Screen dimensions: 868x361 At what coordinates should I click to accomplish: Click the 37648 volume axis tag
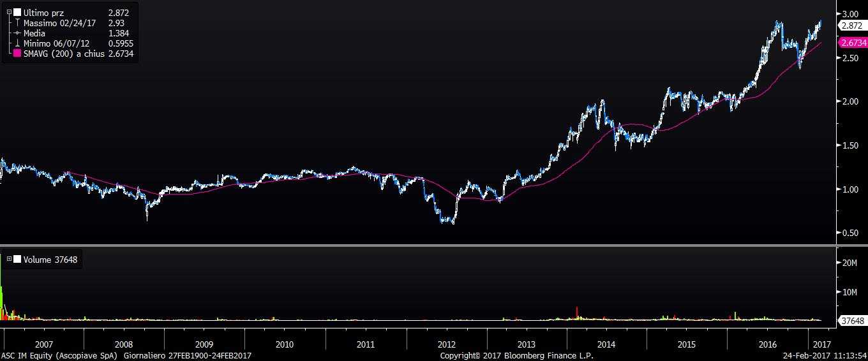(853, 320)
